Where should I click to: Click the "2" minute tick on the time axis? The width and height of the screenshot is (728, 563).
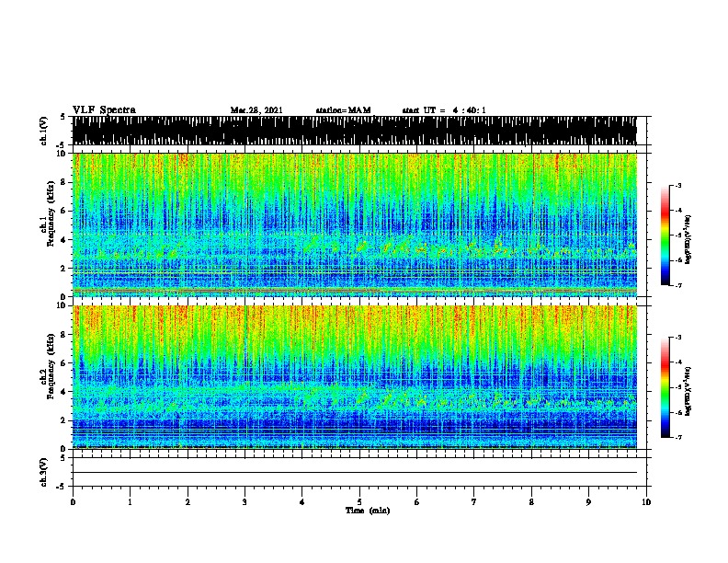[188, 502]
